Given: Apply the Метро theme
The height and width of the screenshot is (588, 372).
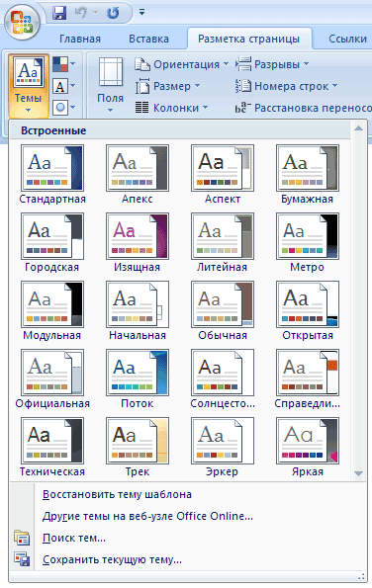Looking at the screenshot, I should (308, 243).
